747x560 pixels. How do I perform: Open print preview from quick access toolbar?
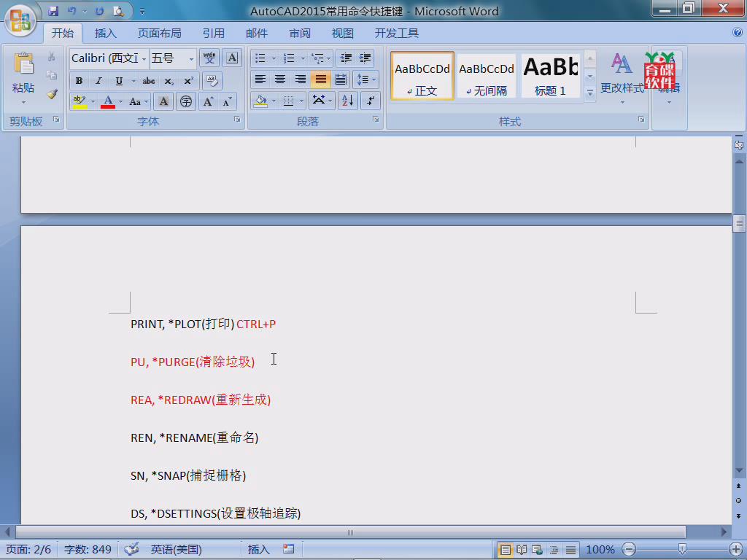118,11
